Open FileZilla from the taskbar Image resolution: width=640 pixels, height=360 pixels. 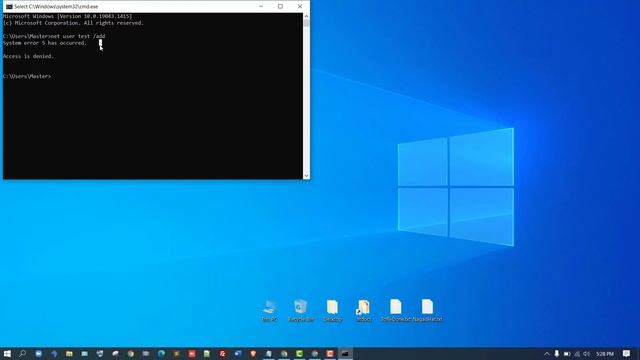tap(222, 353)
